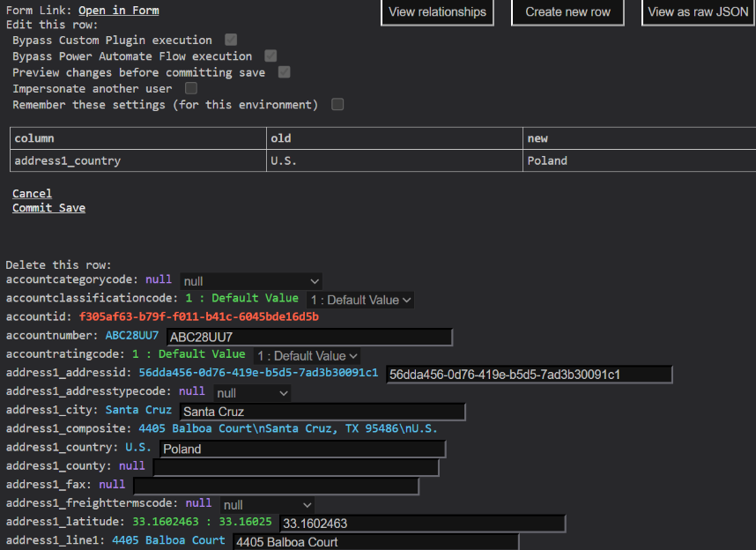Open the 'Open in Form' link

tap(118, 11)
